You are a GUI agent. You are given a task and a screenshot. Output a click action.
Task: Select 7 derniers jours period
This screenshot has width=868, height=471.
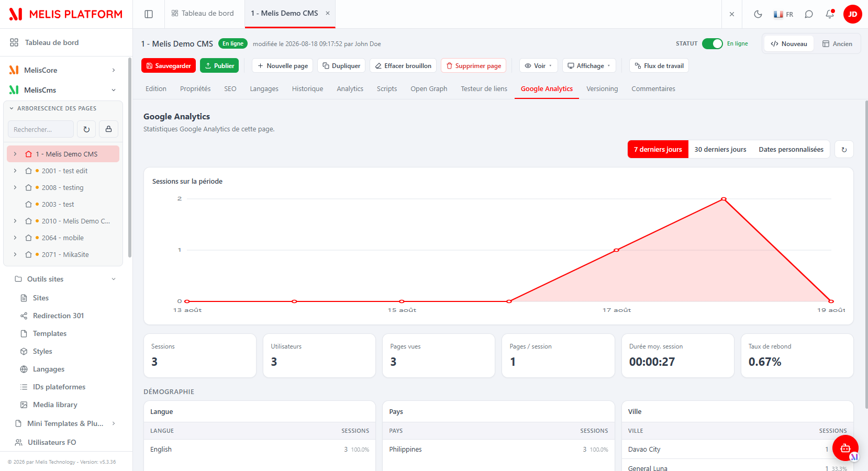(658, 149)
